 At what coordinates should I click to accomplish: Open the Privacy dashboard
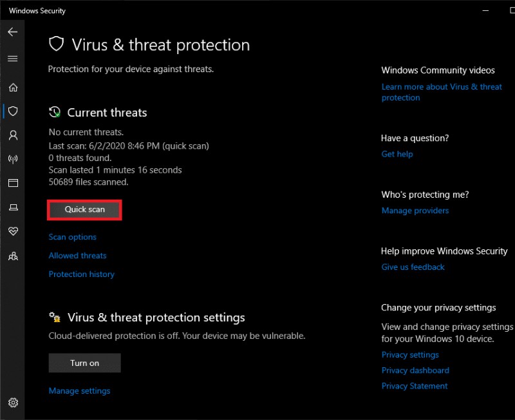[x=415, y=370]
